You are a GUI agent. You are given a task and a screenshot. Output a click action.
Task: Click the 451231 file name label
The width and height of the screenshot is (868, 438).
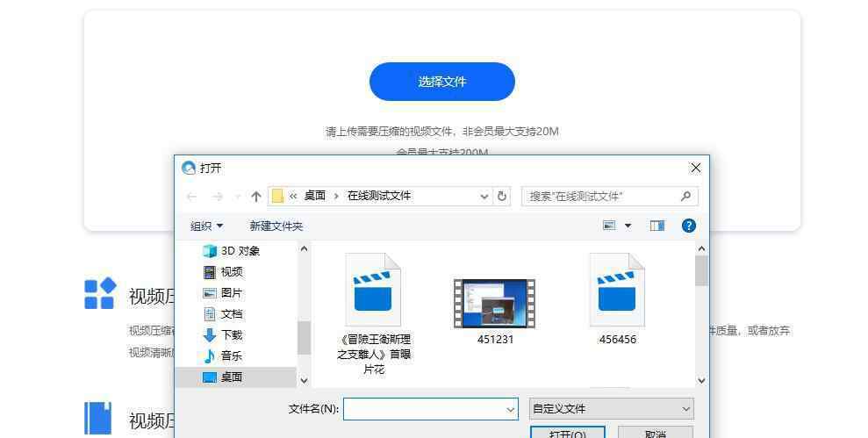tap(496, 340)
